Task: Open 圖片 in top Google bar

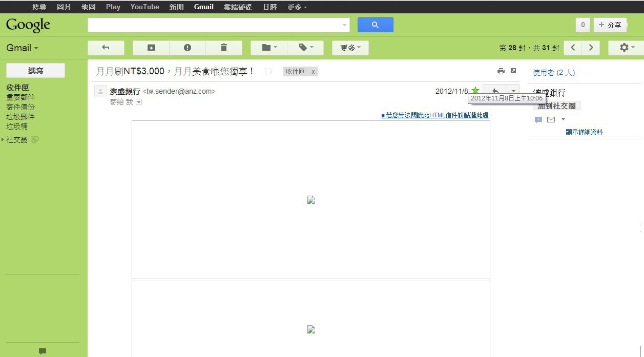Action: click(64, 7)
